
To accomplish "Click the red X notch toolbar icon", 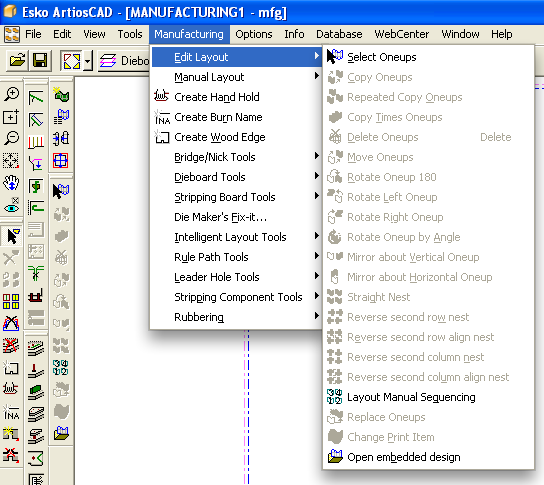I will [11, 455].
